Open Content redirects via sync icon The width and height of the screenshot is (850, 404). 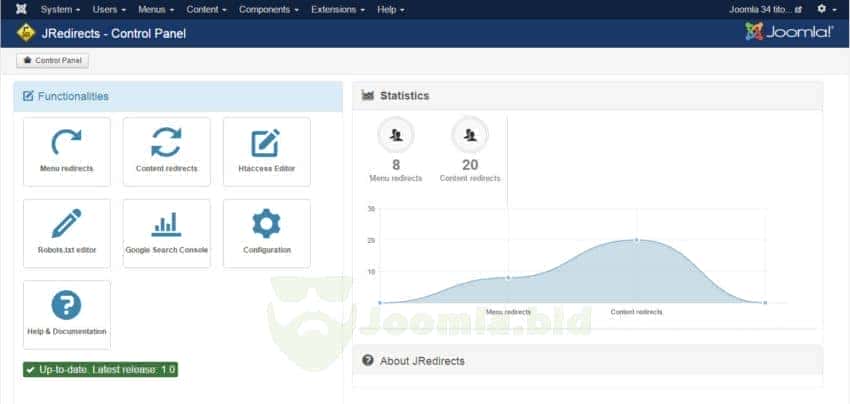(166, 142)
